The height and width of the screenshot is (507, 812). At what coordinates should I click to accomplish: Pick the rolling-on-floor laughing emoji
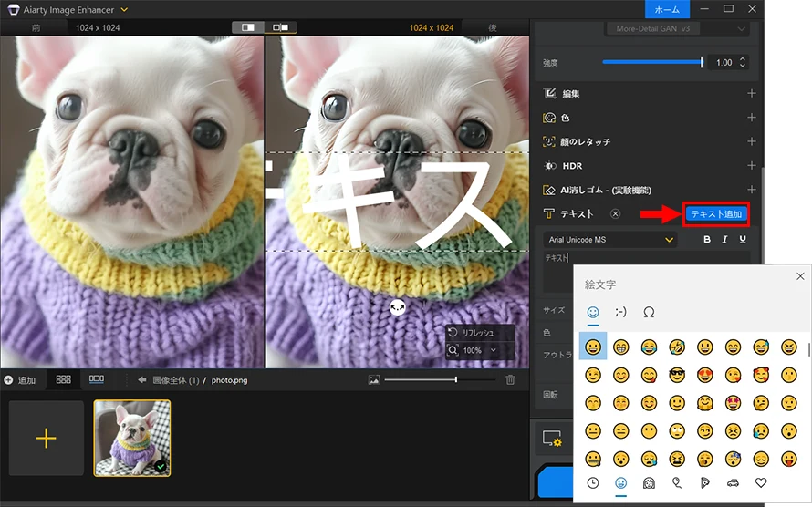[677, 347]
